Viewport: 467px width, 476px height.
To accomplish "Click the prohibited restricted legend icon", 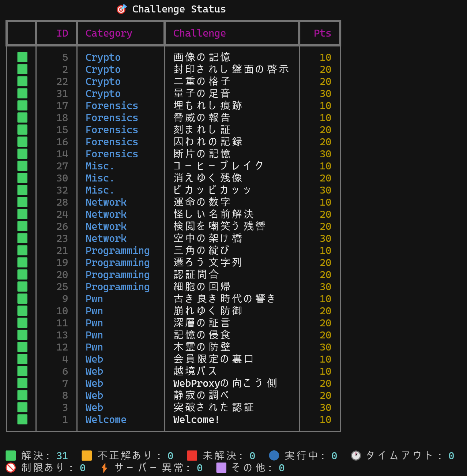I will point(11,468).
